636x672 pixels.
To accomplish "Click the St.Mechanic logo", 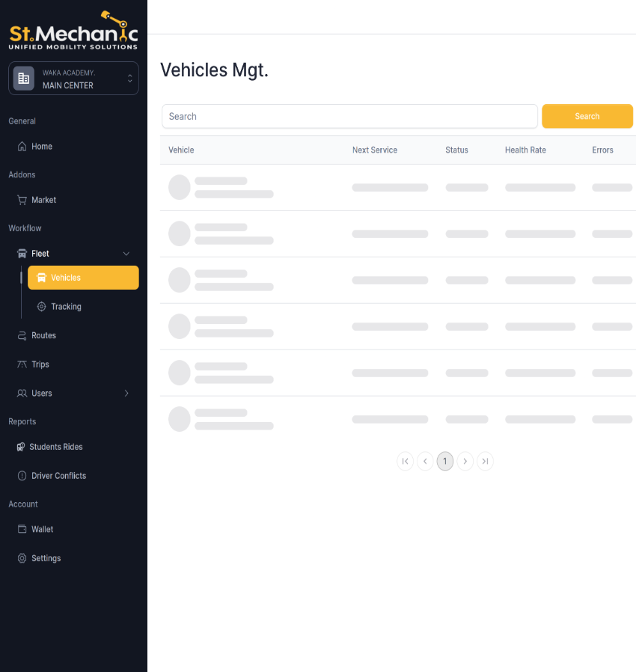I will [73, 30].
